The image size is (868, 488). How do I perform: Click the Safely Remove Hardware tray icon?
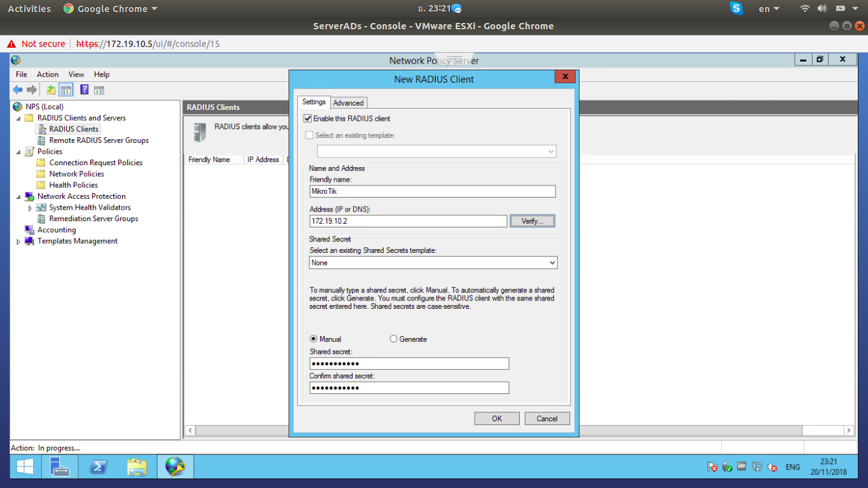click(727, 467)
